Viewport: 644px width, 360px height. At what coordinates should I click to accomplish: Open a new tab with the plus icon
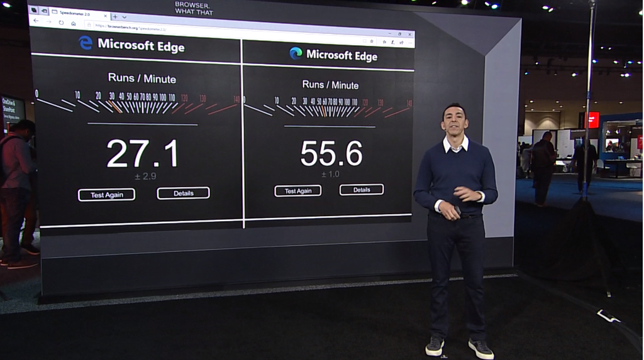tap(115, 17)
